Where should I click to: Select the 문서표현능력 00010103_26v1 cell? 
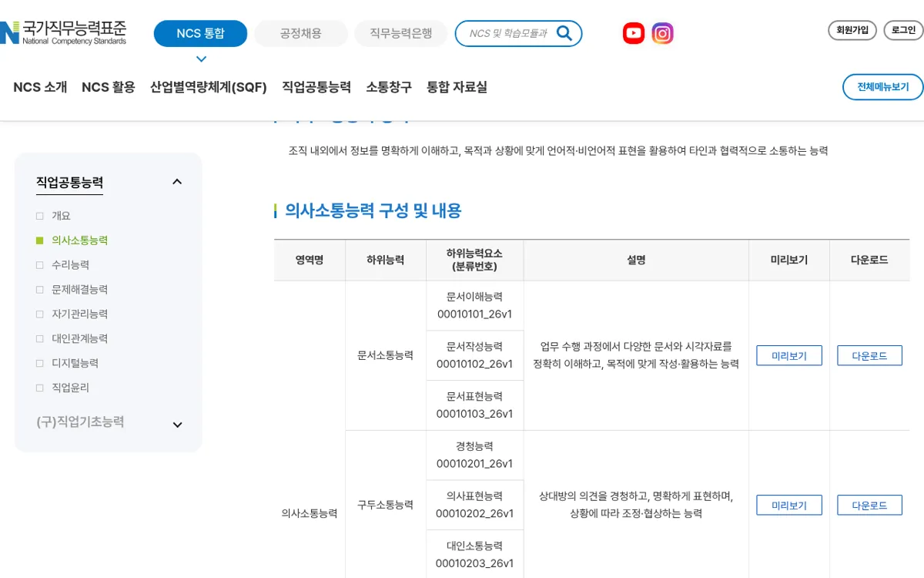click(475, 405)
